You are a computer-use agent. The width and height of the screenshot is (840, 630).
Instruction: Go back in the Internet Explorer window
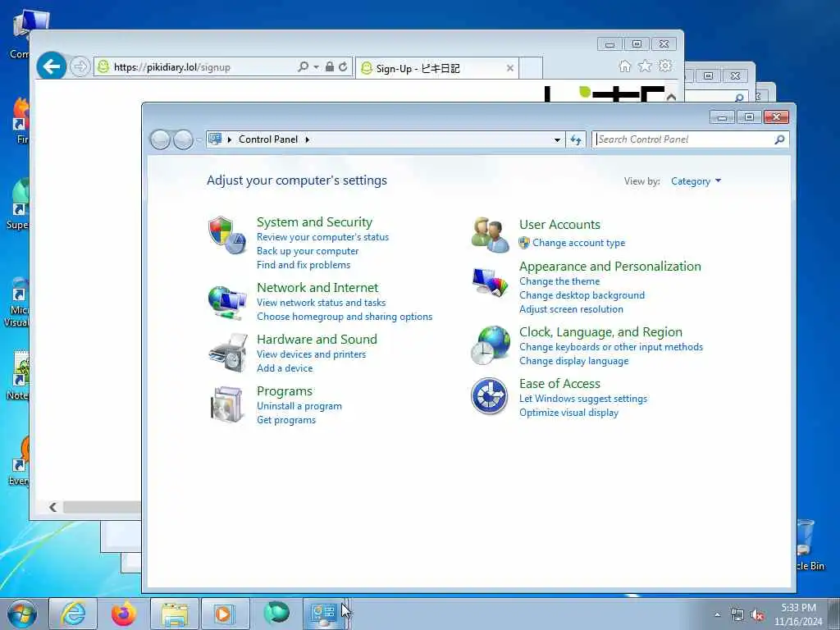pos(52,66)
